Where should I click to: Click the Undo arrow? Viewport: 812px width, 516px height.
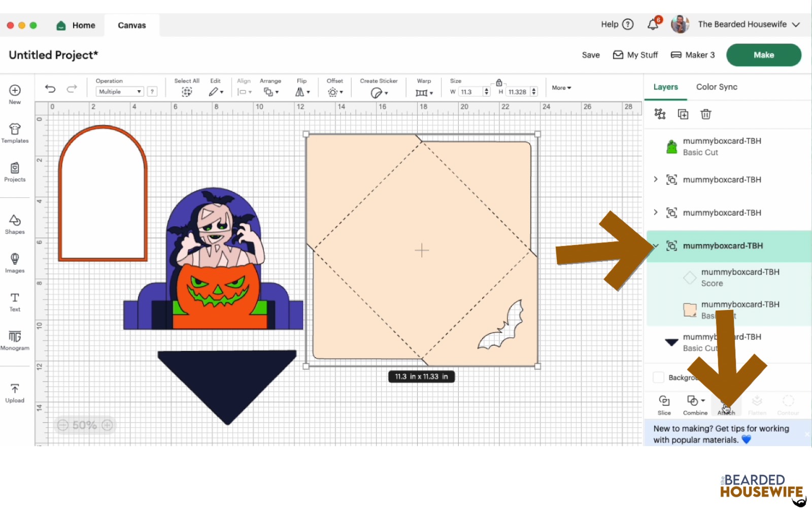point(50,89)
